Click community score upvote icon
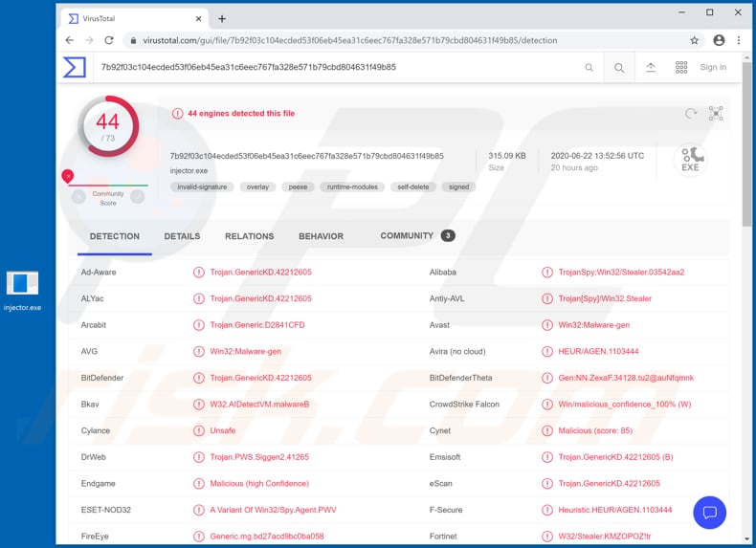 [138, 197]
